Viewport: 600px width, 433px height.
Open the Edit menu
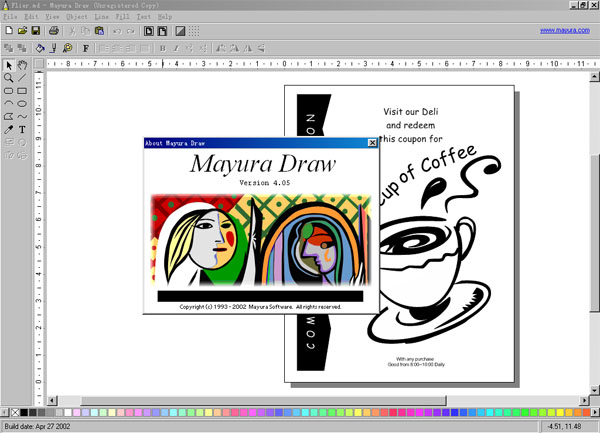click(31, 17)
